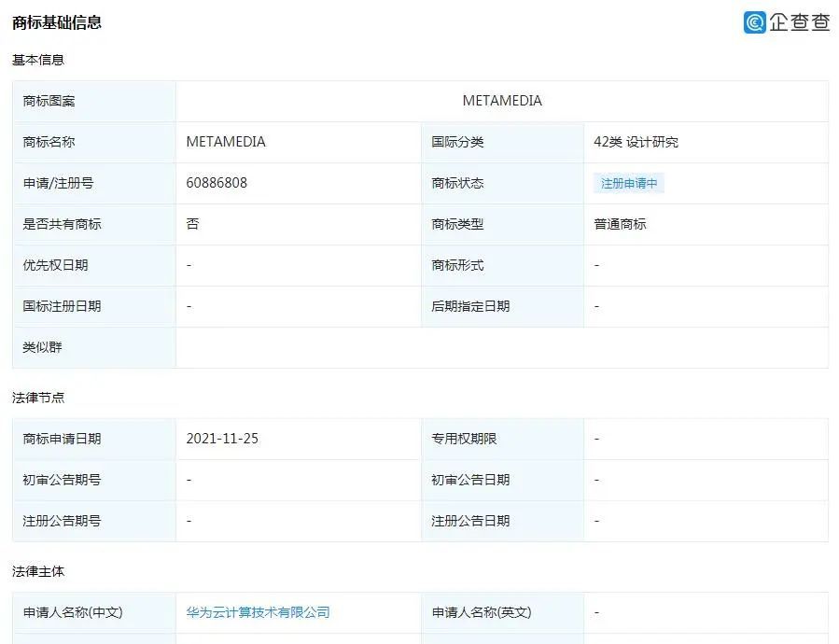
Task: Click the 商标状态 label cell
Action: pos(502,183)
